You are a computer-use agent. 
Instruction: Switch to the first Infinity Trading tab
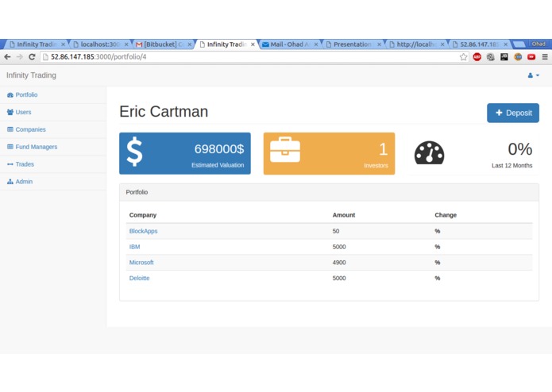pyautogui.click(x=37, y=44)
